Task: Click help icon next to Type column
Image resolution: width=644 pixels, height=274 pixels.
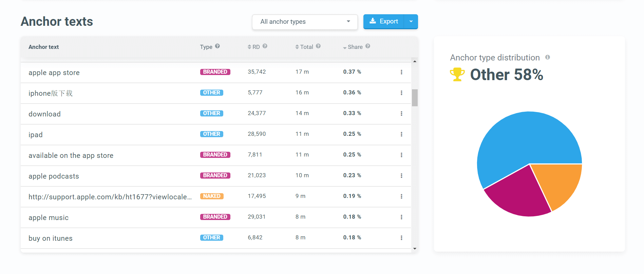Action: pos(217,46)
